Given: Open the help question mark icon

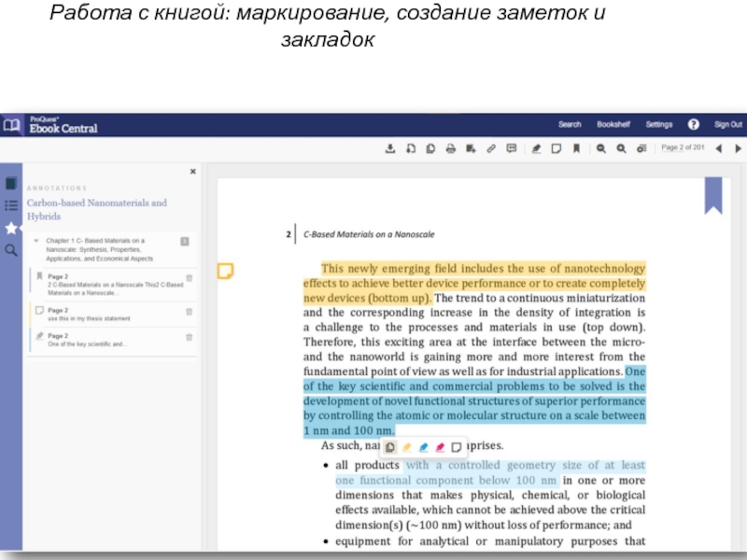Looking at the screenshot, I should [x=693, y=124].
